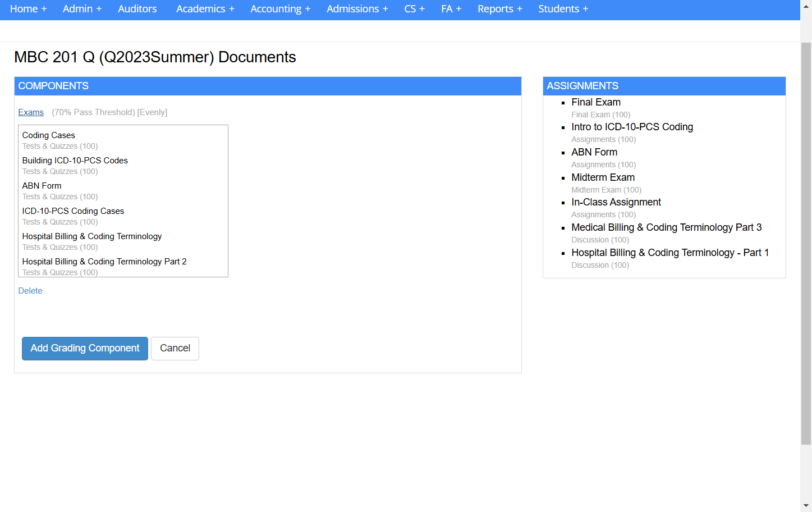Click the scrollbar down arrow
Screen dimensions: 812x512
(806, 506)
